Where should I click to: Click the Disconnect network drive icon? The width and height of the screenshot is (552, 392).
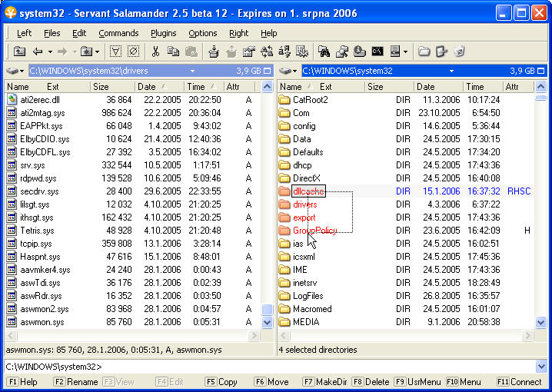point(360,51)
